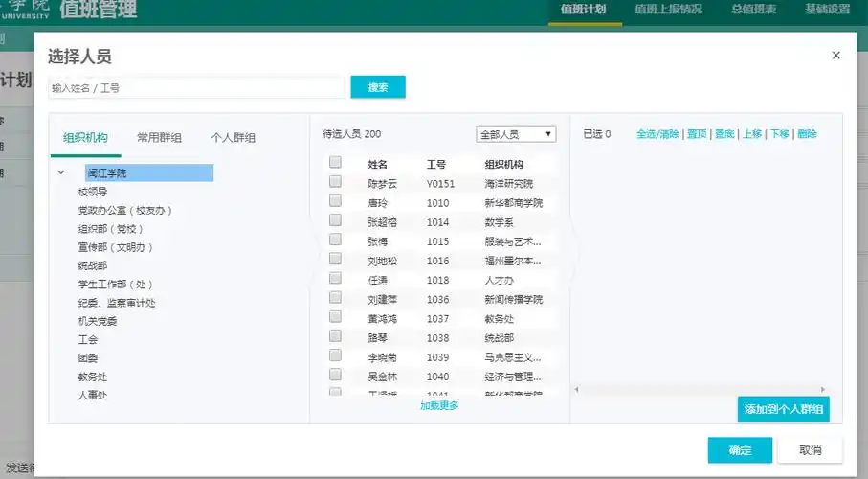Click the 添加到个人群组 button
Viewport: 868px width, 479px height.
[x=783, y=409]
